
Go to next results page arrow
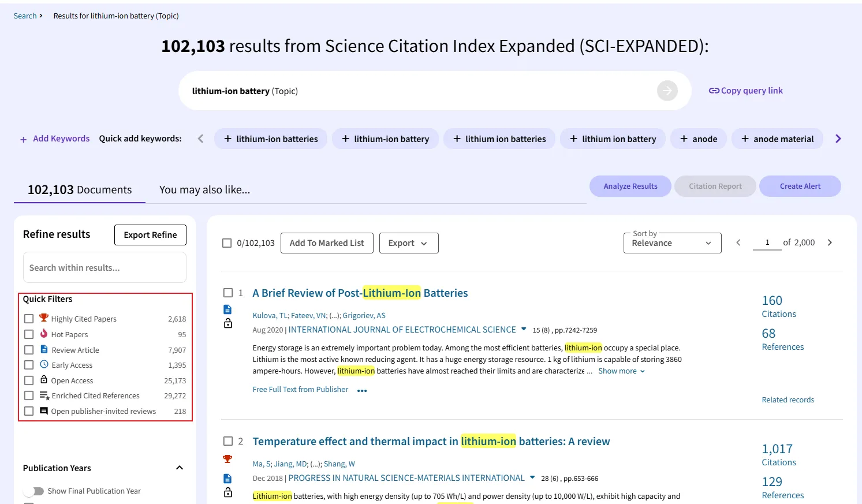point(830,242)
